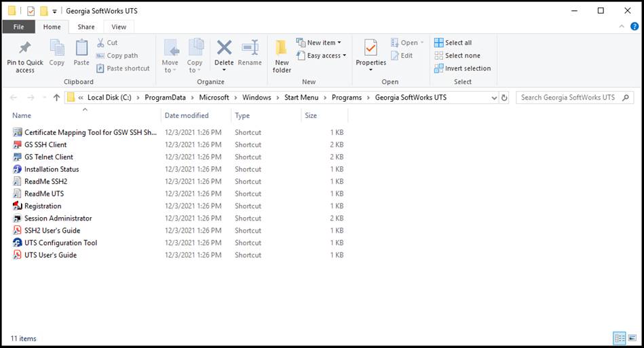Select the ReadMe UTS file row
Screen dimensions: 644x348
coord(178,194)
